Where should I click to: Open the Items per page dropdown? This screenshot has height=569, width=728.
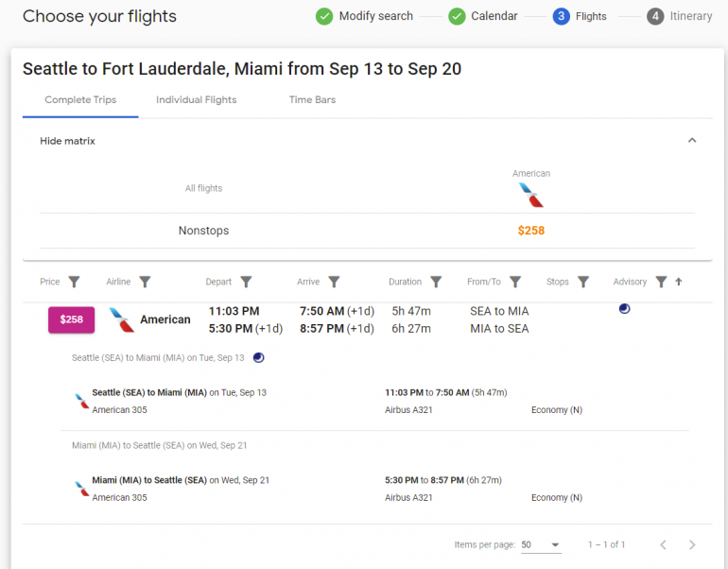coord(540,544)
